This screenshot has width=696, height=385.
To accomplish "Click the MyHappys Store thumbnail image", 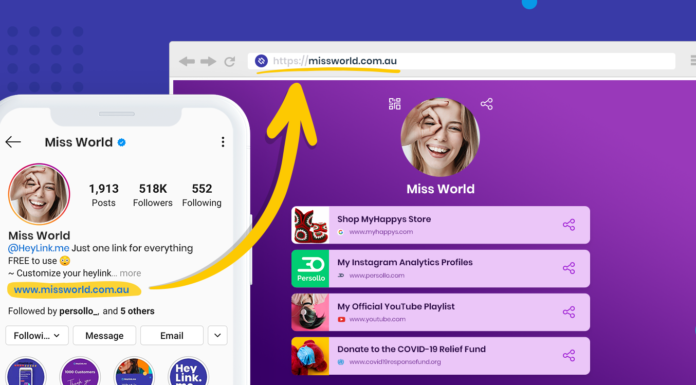I will tap(310, 225).
